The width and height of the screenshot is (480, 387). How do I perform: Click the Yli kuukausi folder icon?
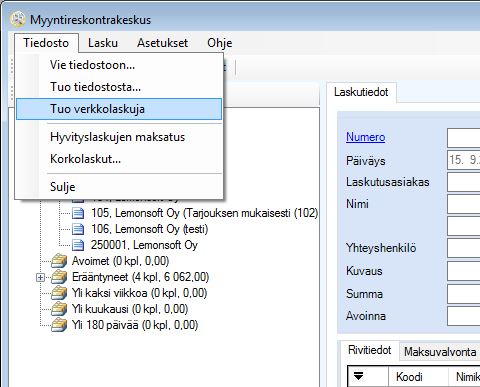59,309
